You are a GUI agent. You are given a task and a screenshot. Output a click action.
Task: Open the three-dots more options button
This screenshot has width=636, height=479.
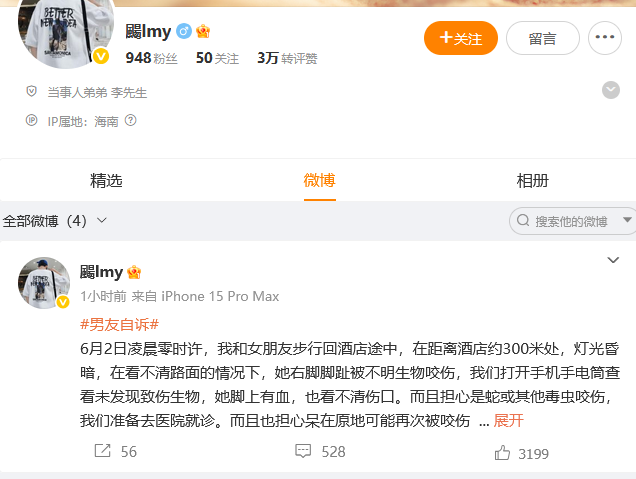605,38
